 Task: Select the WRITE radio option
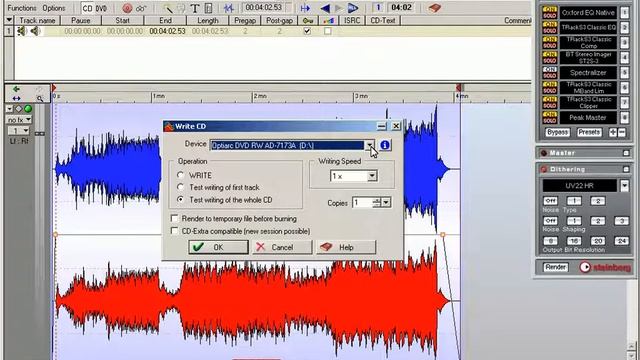tap(180, 175)
